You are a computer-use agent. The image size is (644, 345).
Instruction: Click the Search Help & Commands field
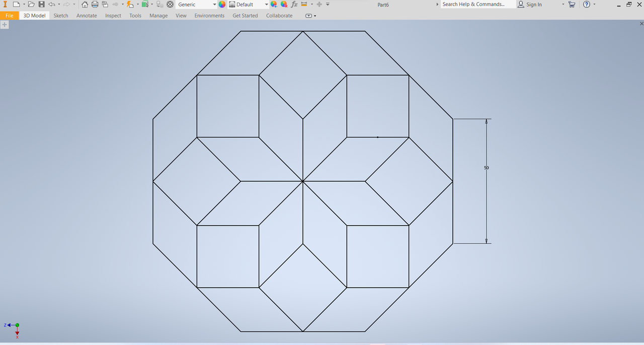click(x=478, y=5)
